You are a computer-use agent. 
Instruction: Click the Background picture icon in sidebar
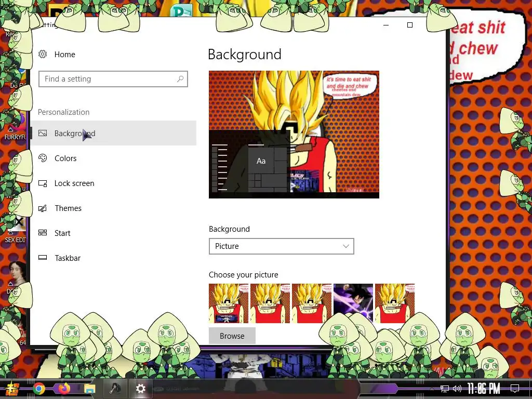click(43, 133)
